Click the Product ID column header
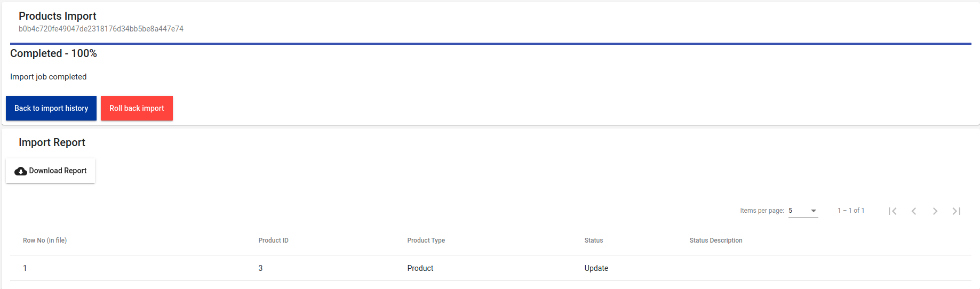Viewport: 980px width, 289px height. (273, 240)
